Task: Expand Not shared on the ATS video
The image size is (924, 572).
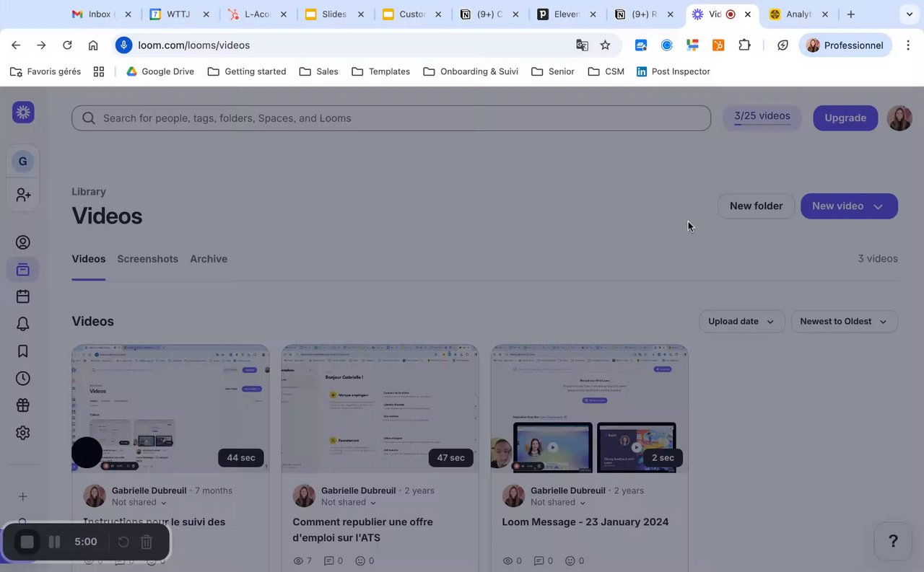Action: point(349,503)
